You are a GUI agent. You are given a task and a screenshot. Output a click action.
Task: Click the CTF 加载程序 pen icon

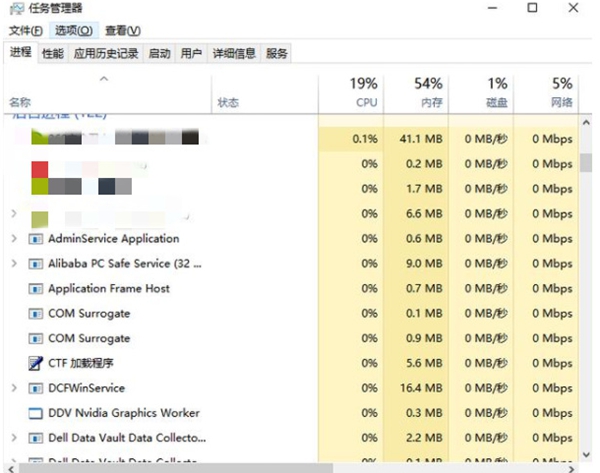click(36, 363)
